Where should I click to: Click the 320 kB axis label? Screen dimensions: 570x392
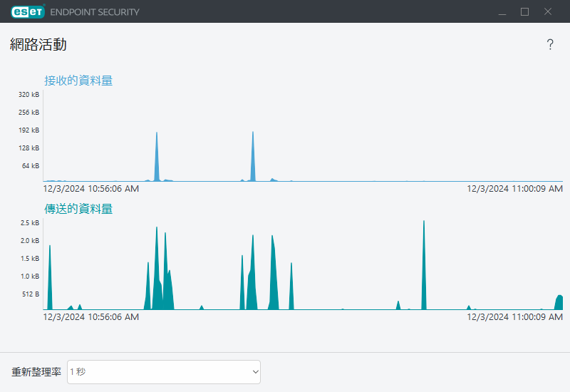(29, 95)
